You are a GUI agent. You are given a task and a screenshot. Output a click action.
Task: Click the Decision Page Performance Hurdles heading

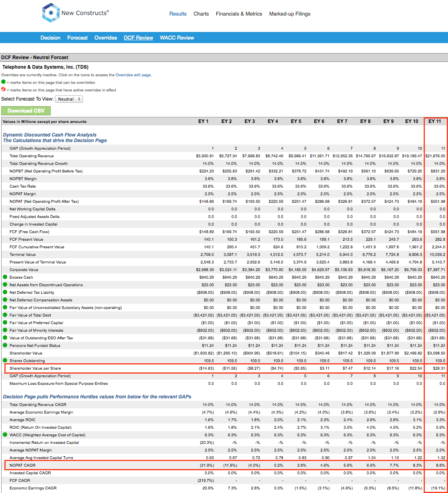pos(97,397)
